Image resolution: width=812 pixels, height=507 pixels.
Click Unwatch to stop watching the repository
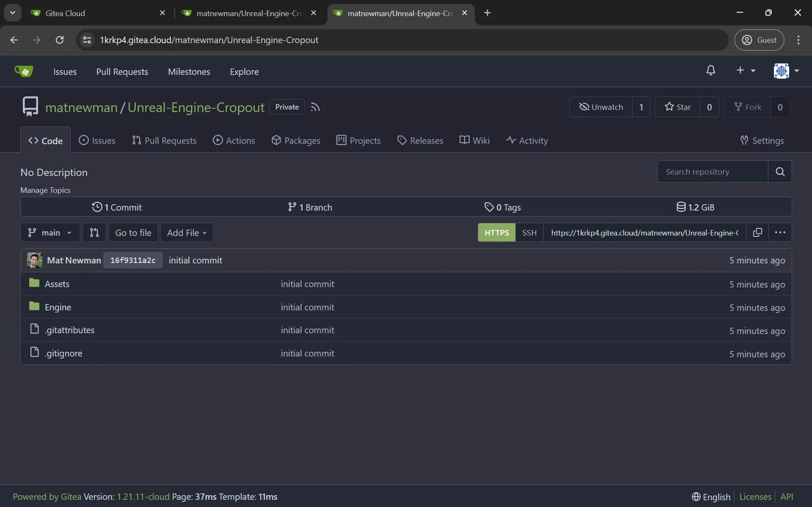click(601, 107)
